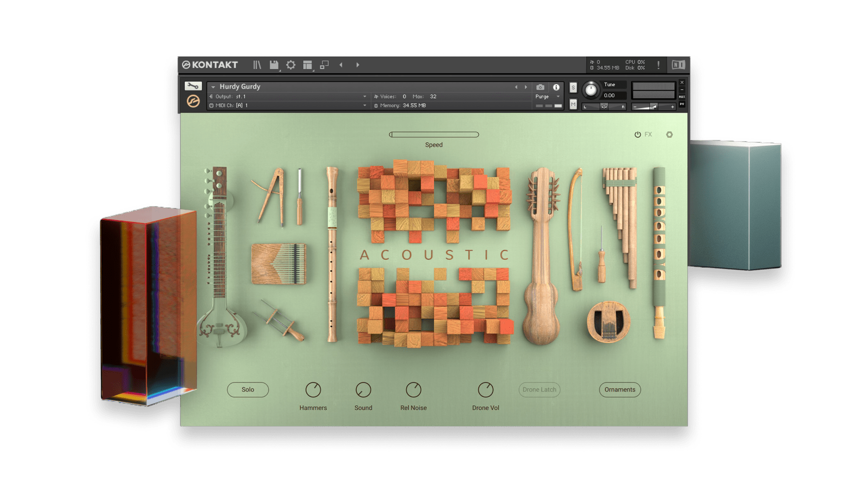The height and width of the screenshot is (488, 868).
Task: Open instrument info via the i icon
Action: (x=557, y=87)
